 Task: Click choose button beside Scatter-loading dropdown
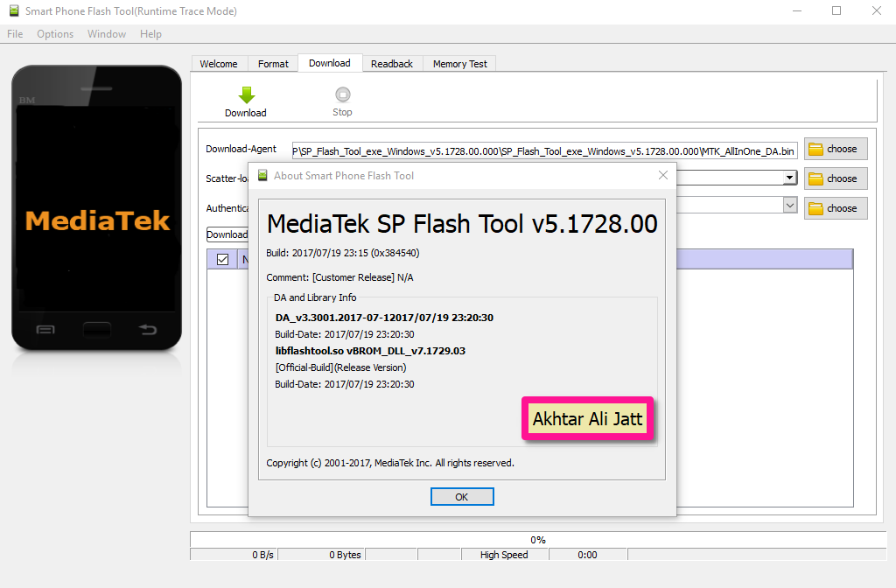(x=836, y=178)
